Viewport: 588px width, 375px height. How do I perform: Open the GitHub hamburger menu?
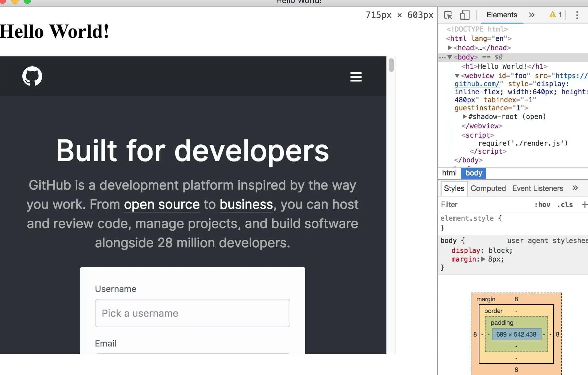[356, 77]
